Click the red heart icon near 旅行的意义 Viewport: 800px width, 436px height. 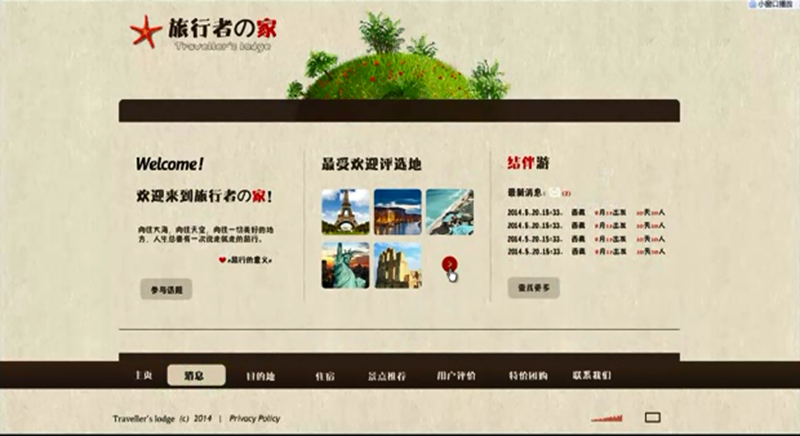222,260
